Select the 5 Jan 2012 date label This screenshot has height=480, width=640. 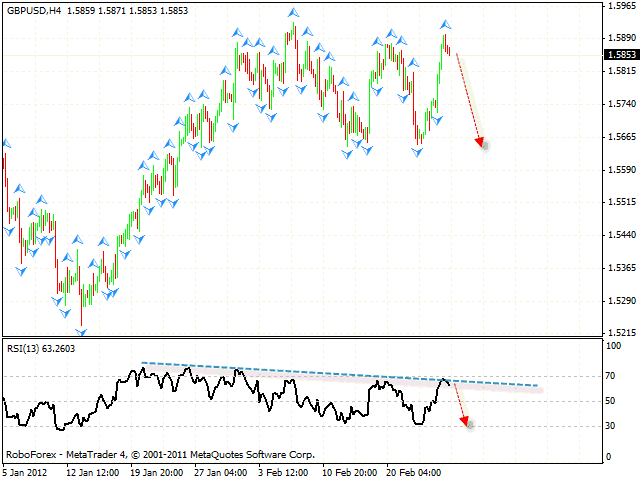click(23, 469)
